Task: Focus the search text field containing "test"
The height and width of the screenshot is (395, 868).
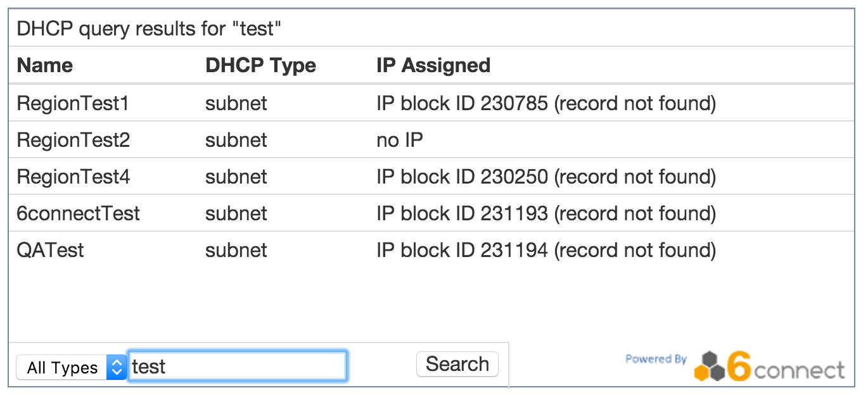Action: pyautogui.click(x=238, y=367)
